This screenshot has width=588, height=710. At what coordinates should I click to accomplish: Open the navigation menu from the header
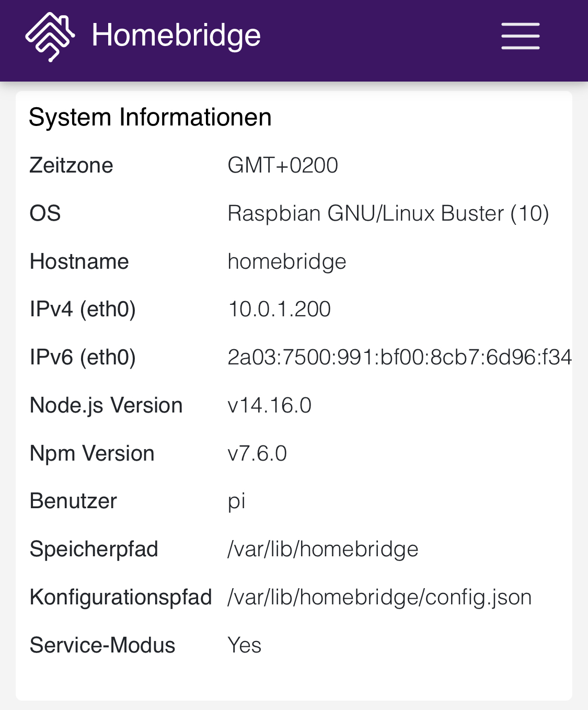point(520,37)
